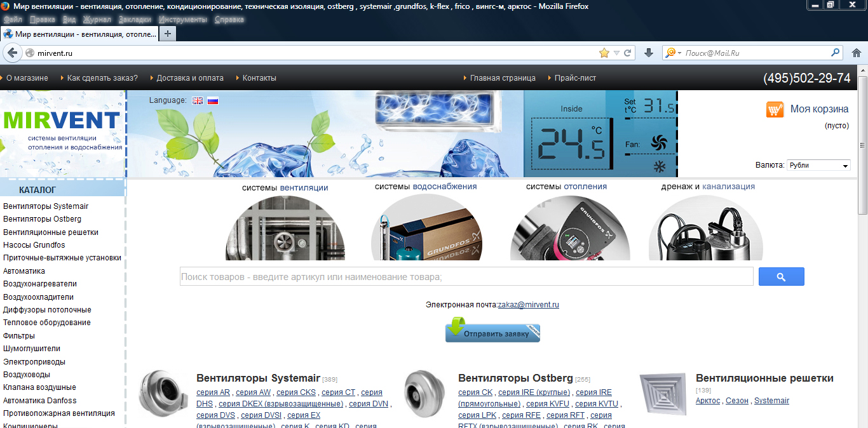This screenshot has width=868, height=428.
Task: Open системы отопления pump image
Action: [x=569, y=227]
